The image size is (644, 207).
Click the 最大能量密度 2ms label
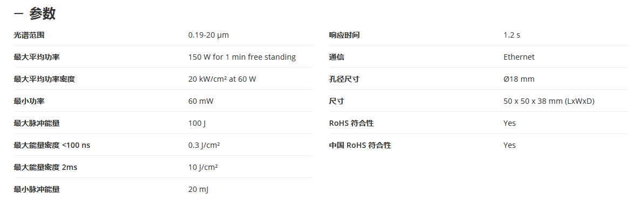pos(45,168)
